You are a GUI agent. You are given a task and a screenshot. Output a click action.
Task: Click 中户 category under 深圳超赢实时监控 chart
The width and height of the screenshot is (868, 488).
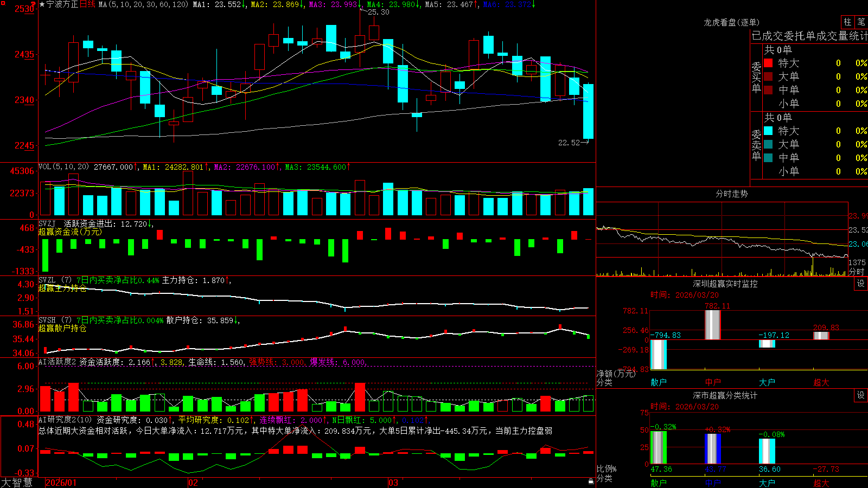pos(713,382)
